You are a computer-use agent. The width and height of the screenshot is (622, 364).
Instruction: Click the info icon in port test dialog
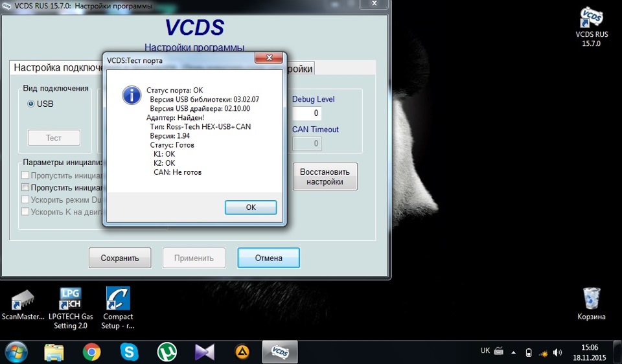[x=132, y=95]
